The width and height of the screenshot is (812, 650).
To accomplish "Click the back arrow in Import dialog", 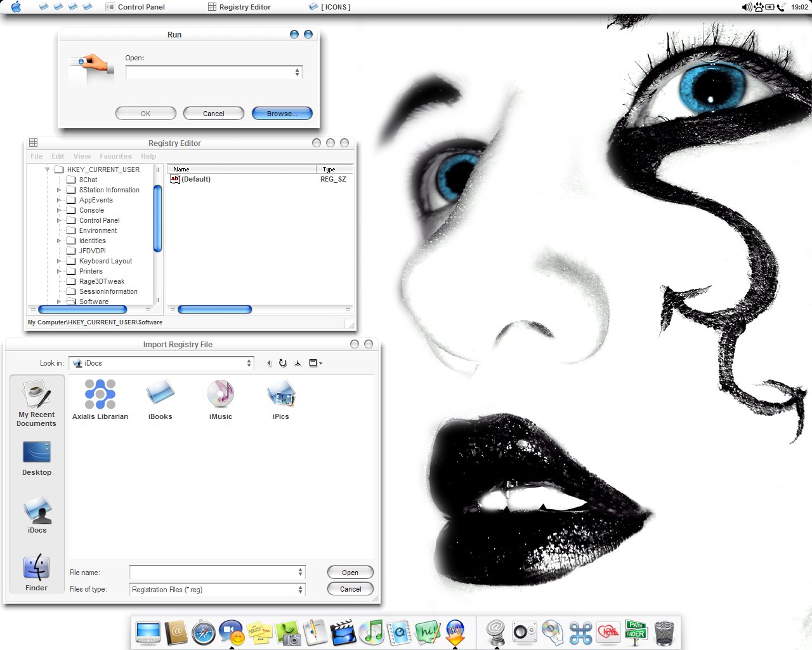I will 269,363.
